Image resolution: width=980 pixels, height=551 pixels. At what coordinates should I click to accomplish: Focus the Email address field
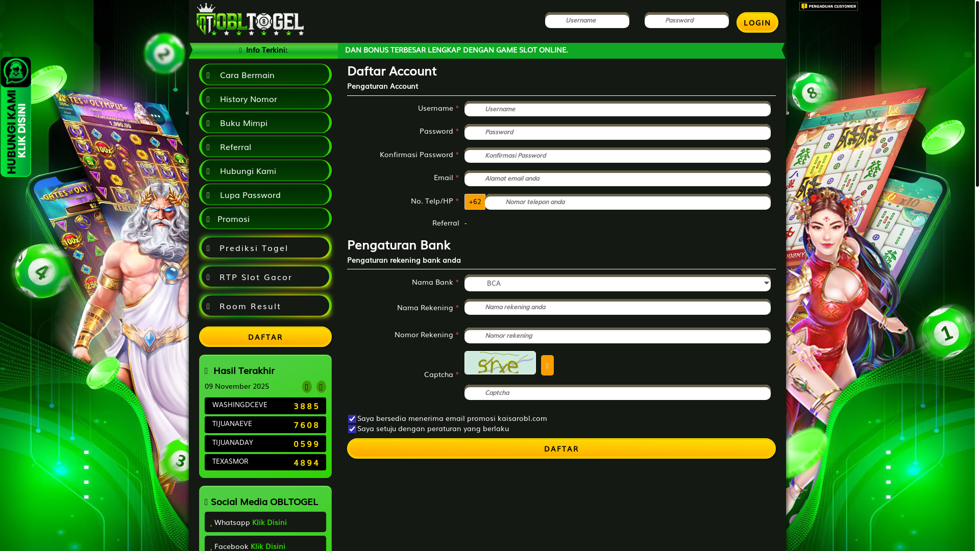pyautogui.click(x=618, y=178)
